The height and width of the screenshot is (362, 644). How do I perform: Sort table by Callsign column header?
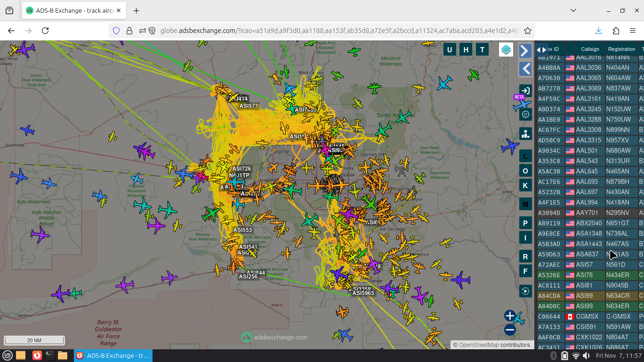coord(590,49)
